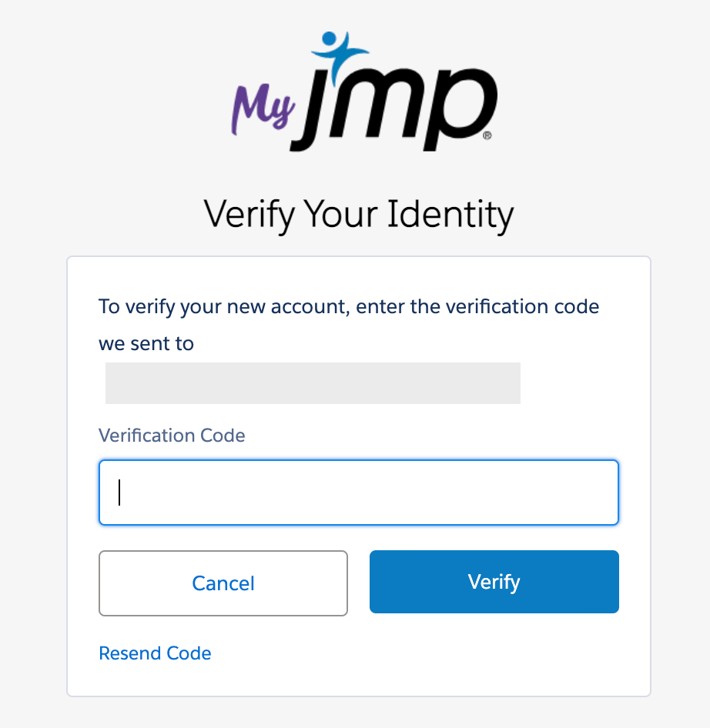Viewport: 710px width, 728px height.
Task: Click the blue Verify button on the right
Action: pos(494,582)
